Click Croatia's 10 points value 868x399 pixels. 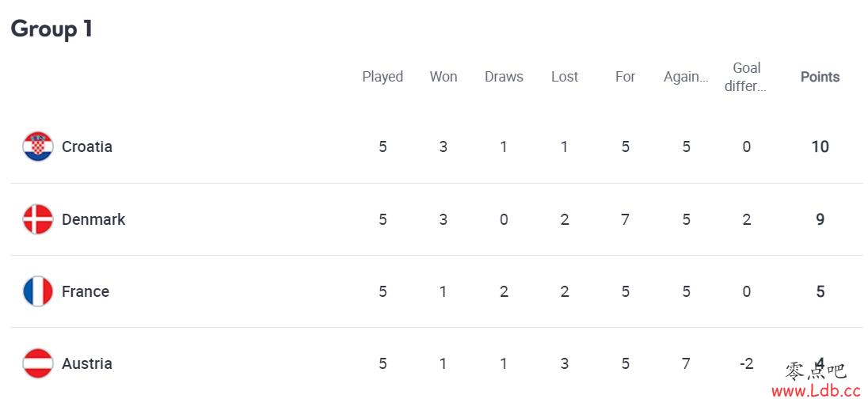820,146
